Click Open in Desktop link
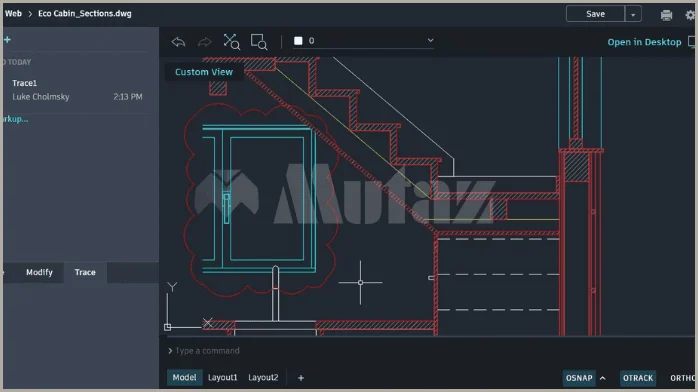 644,42
